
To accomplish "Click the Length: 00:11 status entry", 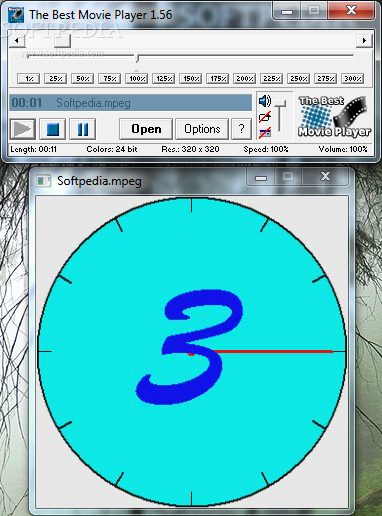I will click(x=33, y=149).
